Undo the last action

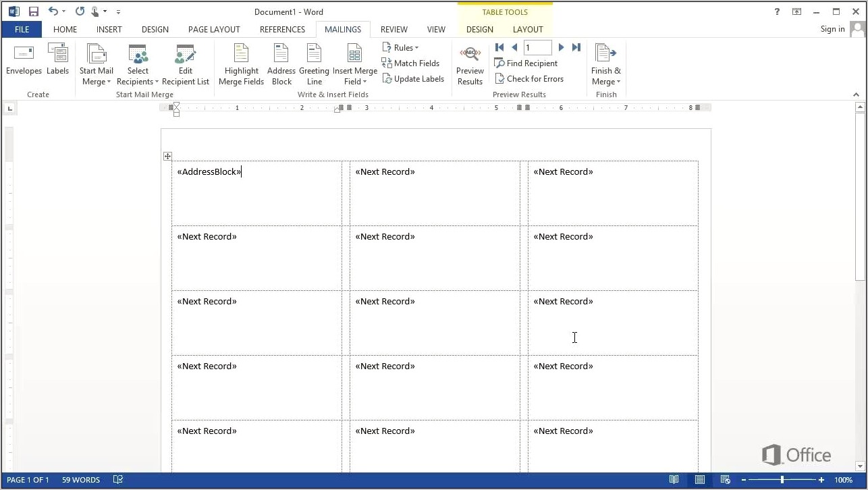(x=53, y=11)
